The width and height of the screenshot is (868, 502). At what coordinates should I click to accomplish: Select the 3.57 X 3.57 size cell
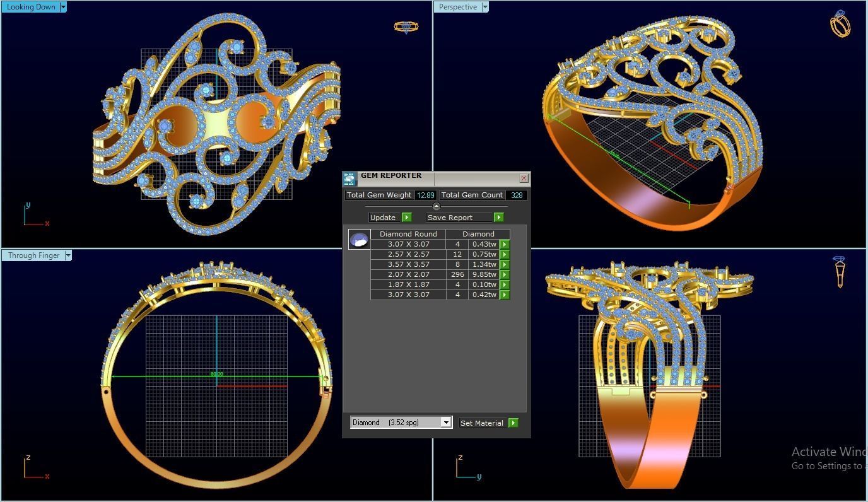(x=408, y=264)
